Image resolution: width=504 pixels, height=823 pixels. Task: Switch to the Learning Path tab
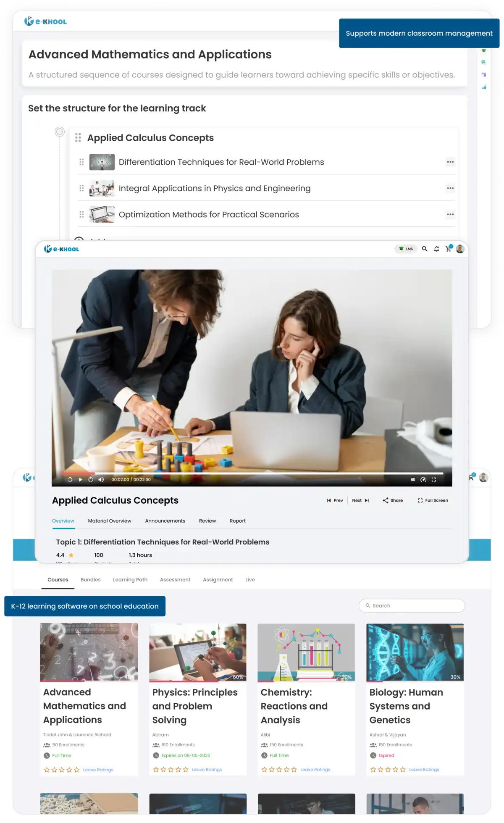(x=130, y=580)
